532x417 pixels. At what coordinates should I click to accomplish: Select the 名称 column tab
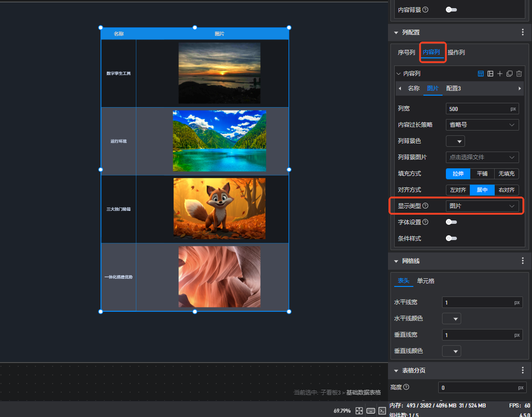(413, 88)
